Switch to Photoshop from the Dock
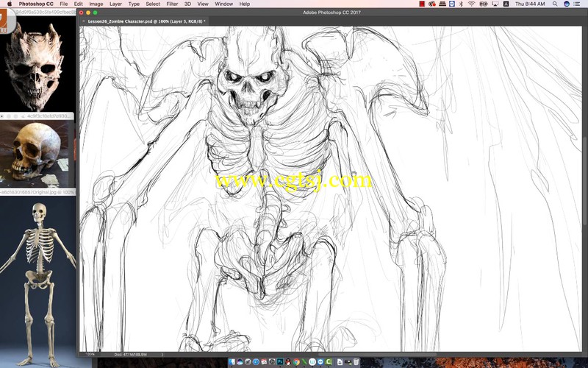Viewport: 588px width, 368px height. [x=280, y=362]
